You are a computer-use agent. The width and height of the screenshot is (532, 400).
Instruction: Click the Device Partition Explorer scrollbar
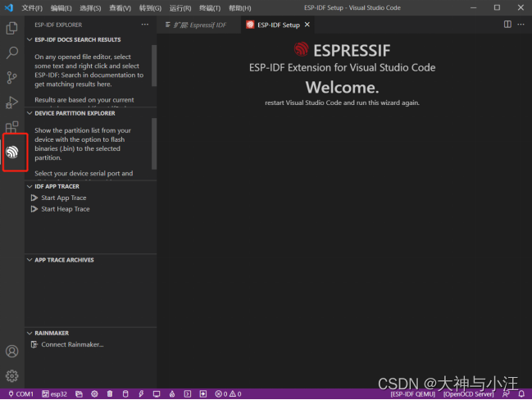154,143
